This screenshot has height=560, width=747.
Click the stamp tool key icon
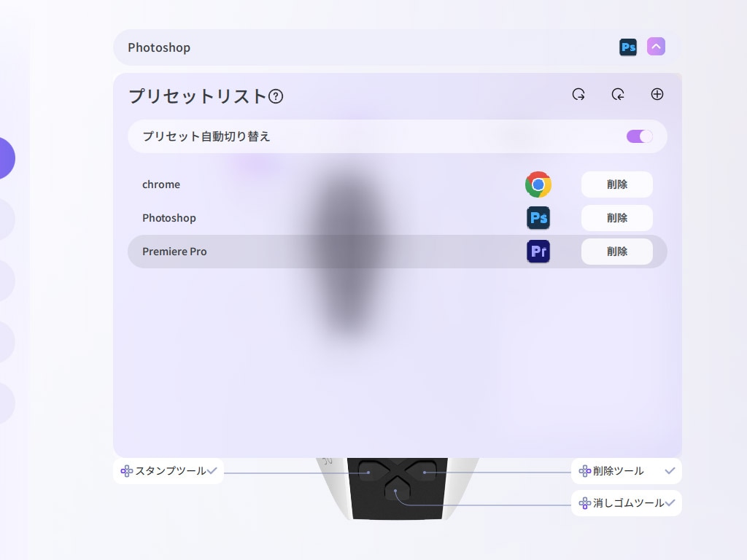(127, 471)
